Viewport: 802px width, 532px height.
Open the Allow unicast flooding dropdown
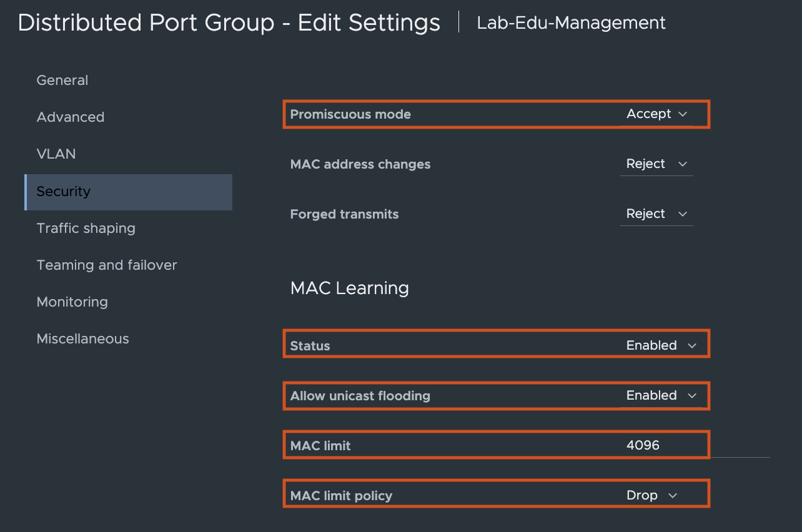point(661,395)
